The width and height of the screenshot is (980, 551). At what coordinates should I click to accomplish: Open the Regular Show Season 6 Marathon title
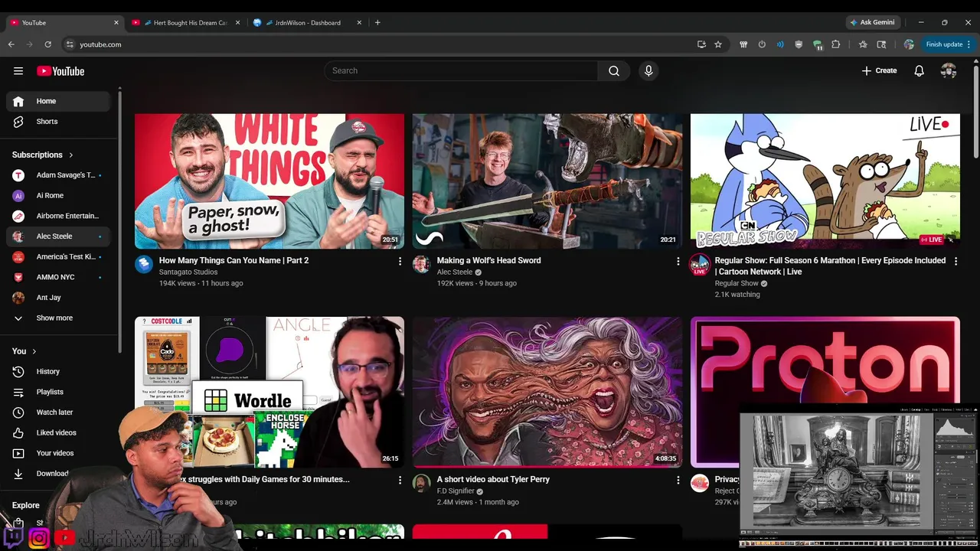[x=830, y=266]
